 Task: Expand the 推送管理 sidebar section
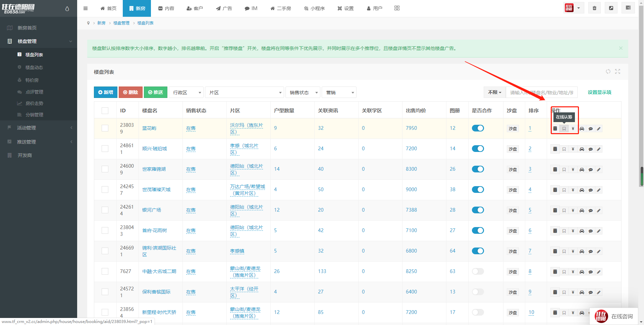click(39, 142)
